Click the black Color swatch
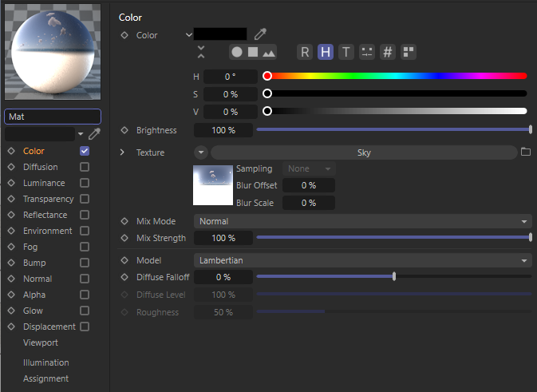This screenshot has height=392, width=537. (220, 34)
